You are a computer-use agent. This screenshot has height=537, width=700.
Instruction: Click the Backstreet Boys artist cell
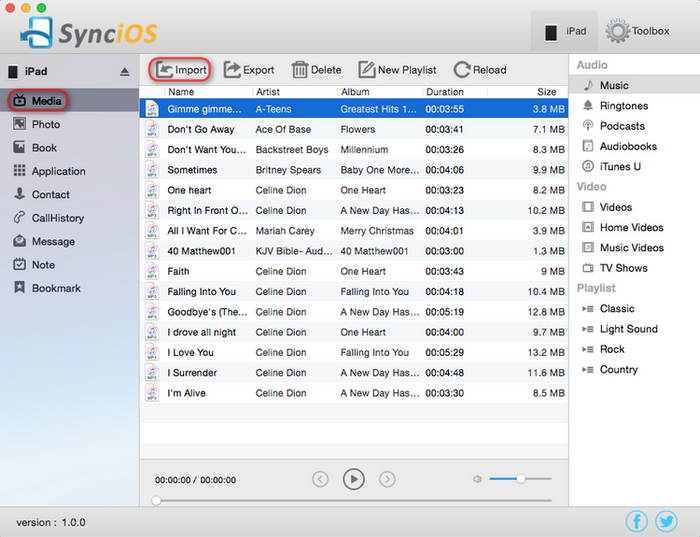292,150
